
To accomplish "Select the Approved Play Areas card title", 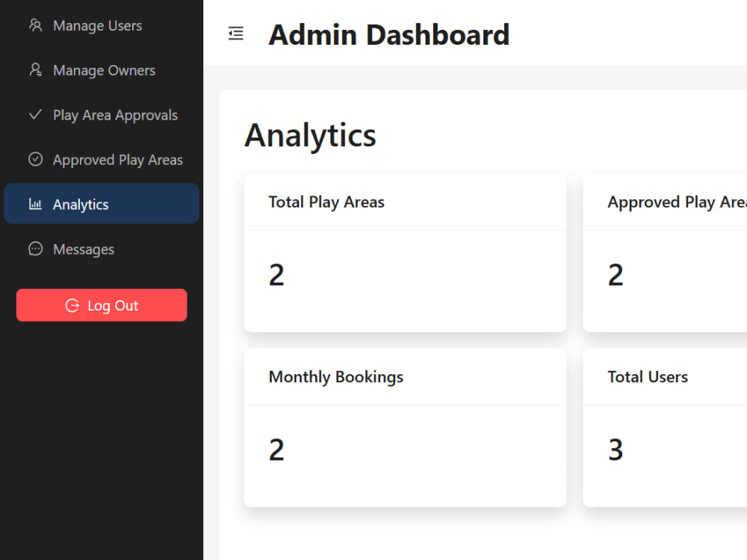I will tap(677, 202).
